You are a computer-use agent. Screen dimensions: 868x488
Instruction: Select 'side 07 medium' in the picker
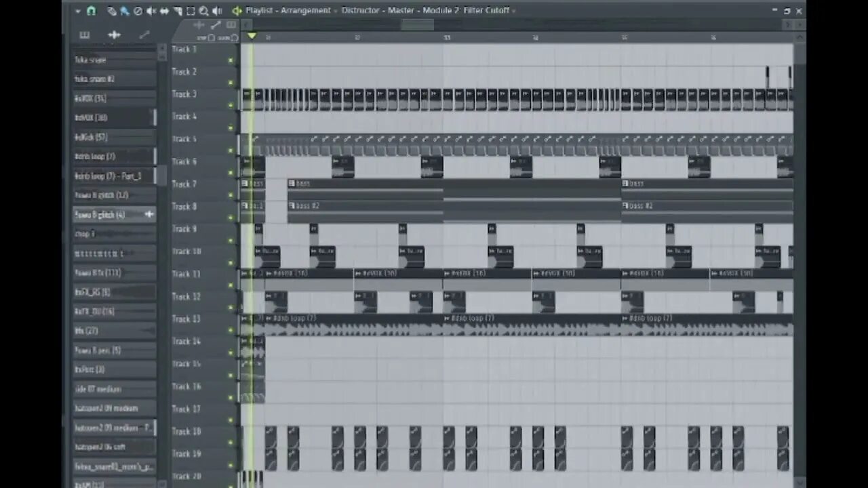coord(114,389)
